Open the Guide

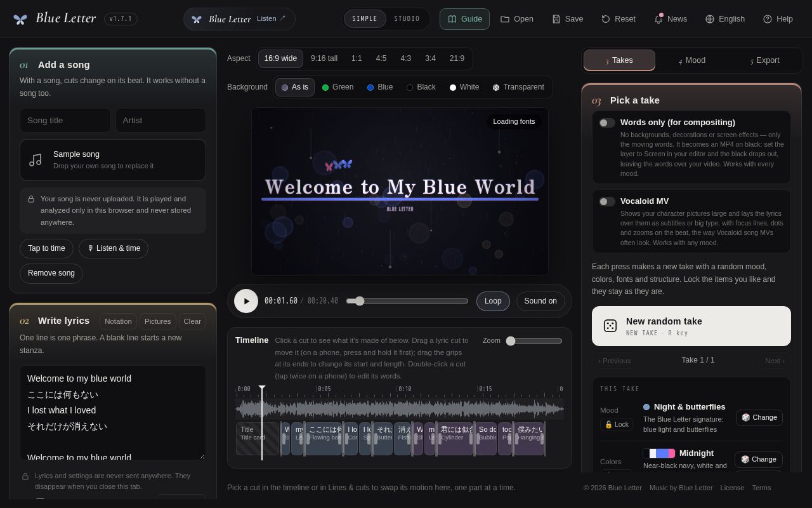pos(464,19)
